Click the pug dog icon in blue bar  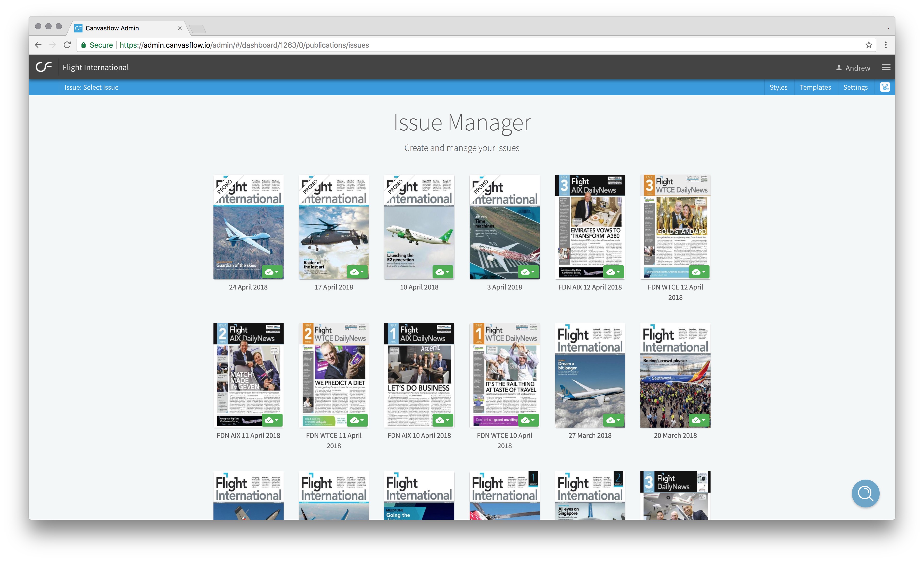coord(885,87)
